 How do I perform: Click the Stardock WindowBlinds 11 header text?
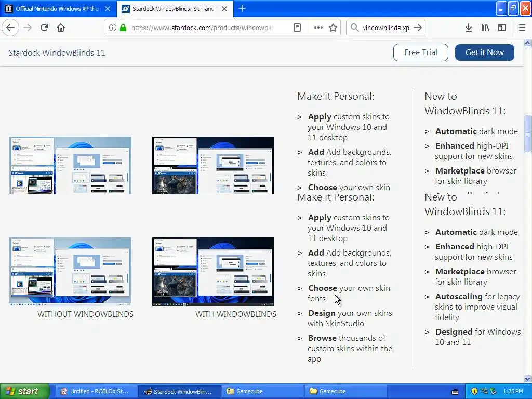(57, 52)
